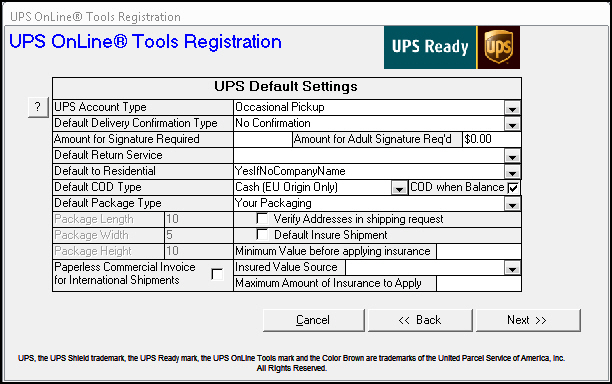Click the Package Height value field

click(199, 251)
